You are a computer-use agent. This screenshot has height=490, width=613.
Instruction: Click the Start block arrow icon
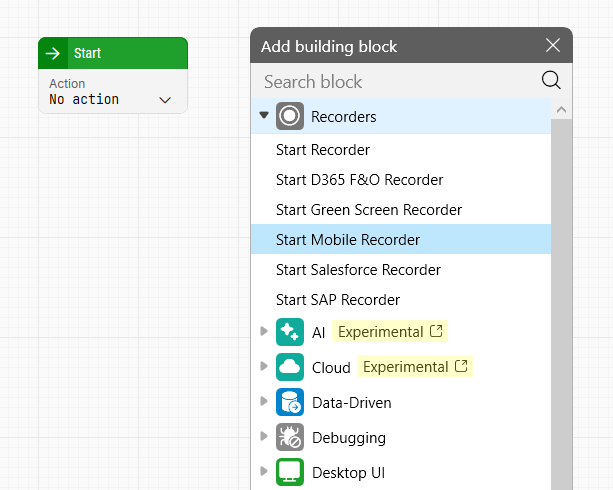(54, 53)
